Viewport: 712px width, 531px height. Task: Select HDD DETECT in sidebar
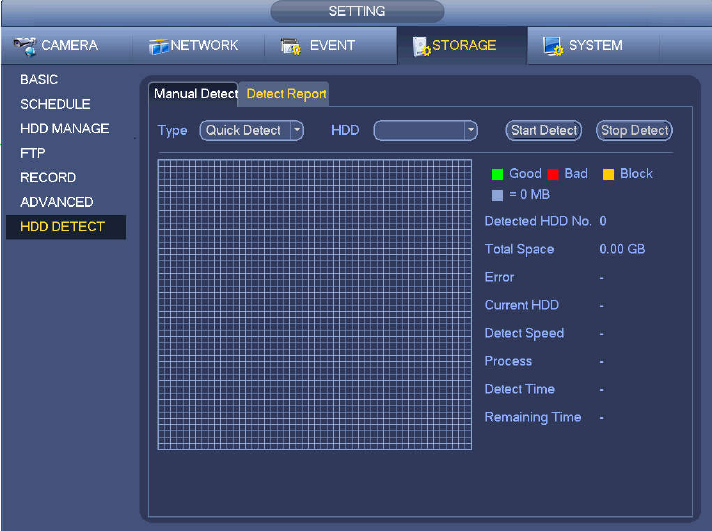point(66,227)
